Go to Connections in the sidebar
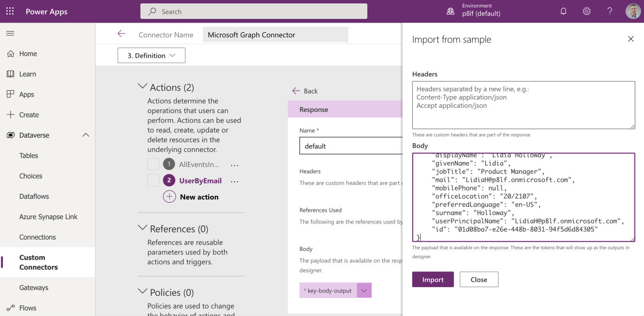The width and height of the screenshot is (644, 316). (37, 237)
